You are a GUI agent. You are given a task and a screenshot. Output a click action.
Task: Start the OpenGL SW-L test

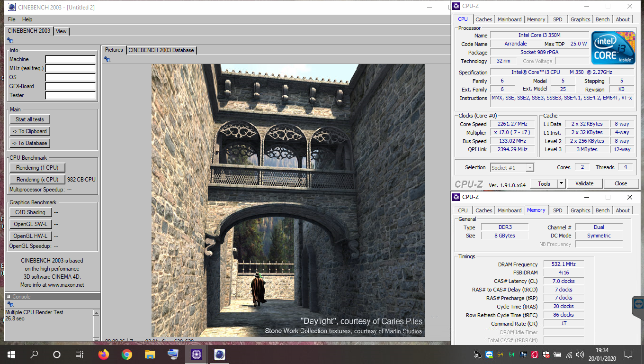30,224
